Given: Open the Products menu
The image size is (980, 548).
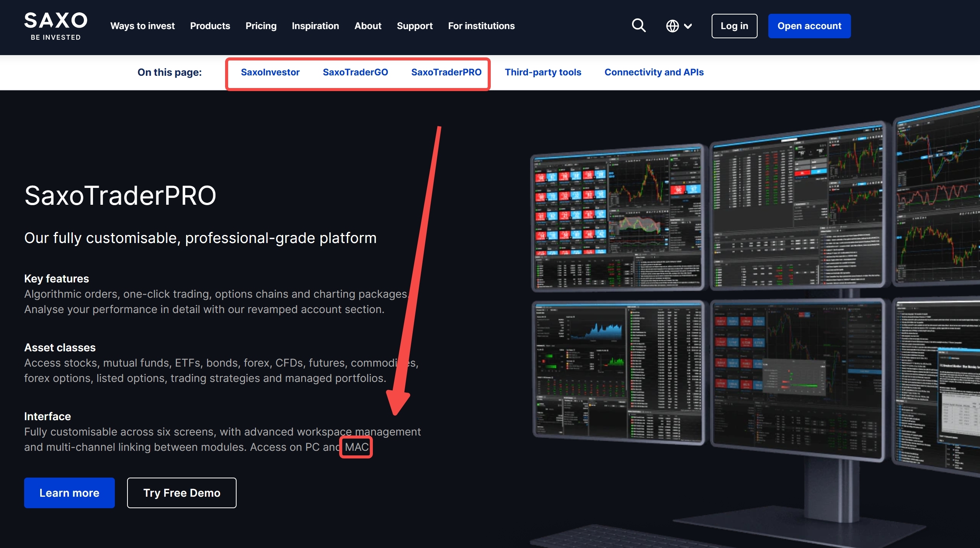Looking at the screenshot, I should [210, 26].
